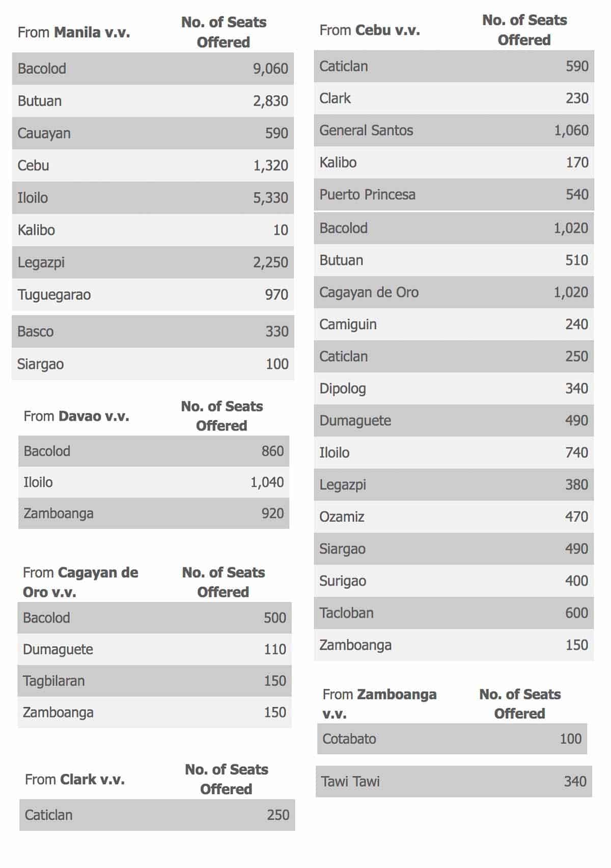611x868 pixels.
Task: Select the Iloilo row showing 5,330 seats
Action: (153, 198)
